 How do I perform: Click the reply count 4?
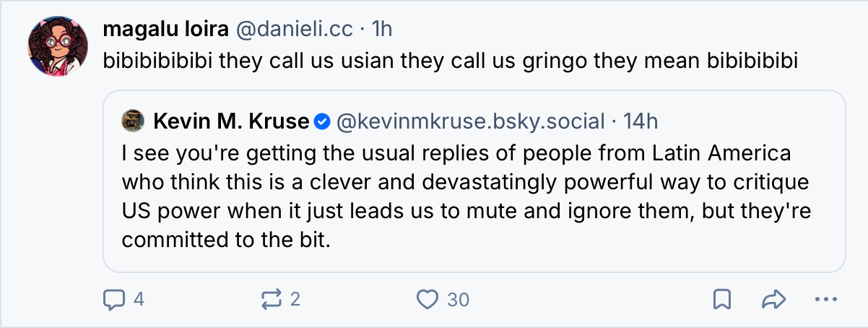[x=139, y=299]
